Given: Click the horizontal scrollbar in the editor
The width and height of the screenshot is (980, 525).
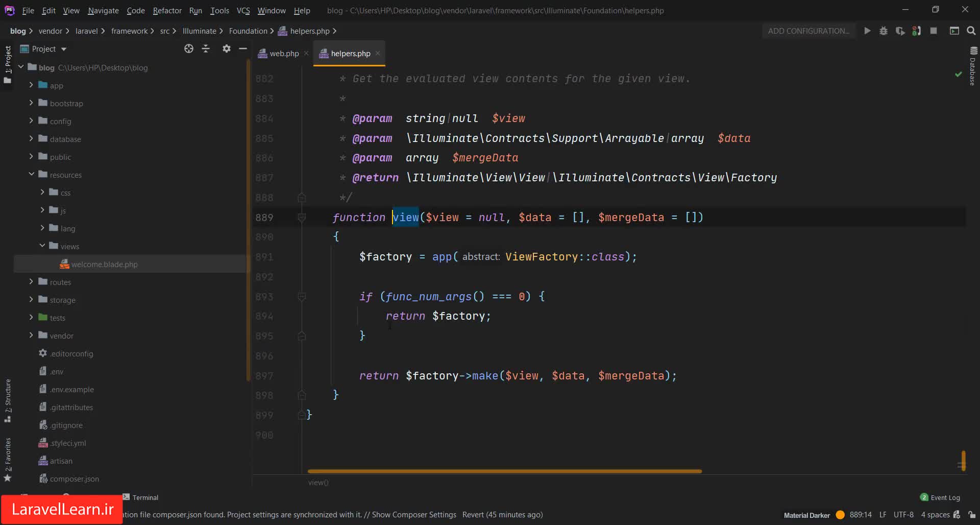Looking at the screenshot, I should tap(504, 471).
